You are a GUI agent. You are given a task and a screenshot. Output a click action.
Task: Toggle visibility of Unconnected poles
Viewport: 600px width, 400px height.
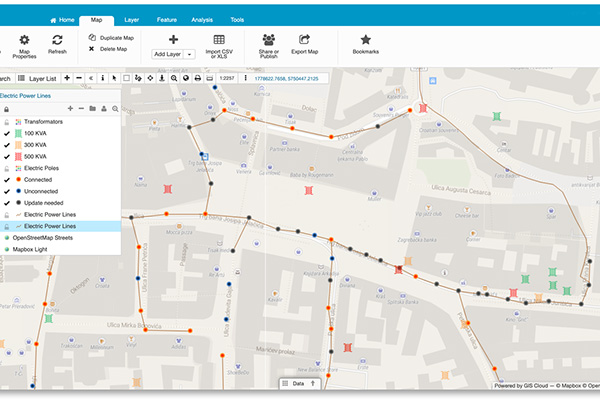click(x=7, y=191)
